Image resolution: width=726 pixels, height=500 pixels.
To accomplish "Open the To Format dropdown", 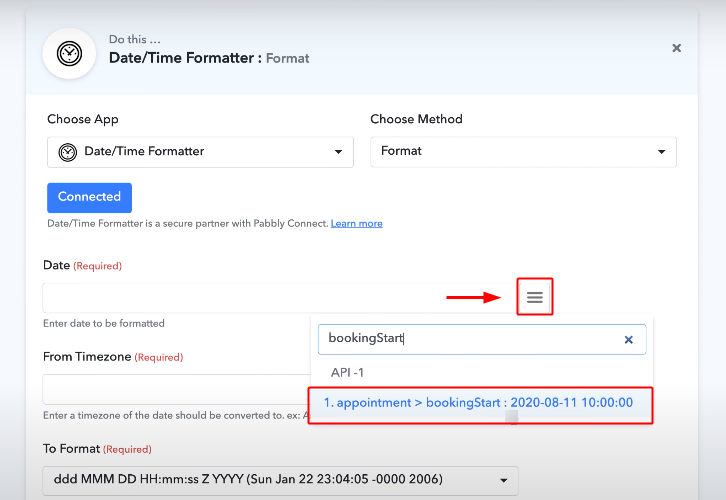I will click(280, 480).
